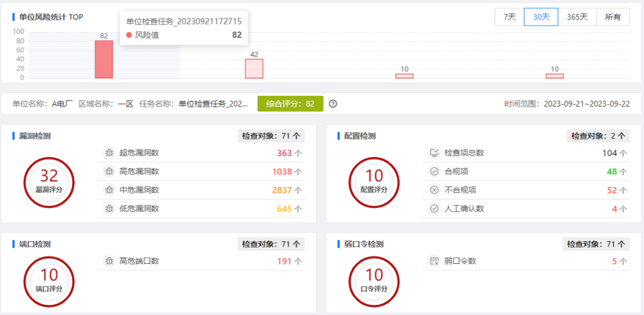Show 所有 time range data
644x315 pixels.
tap(612, 17)
